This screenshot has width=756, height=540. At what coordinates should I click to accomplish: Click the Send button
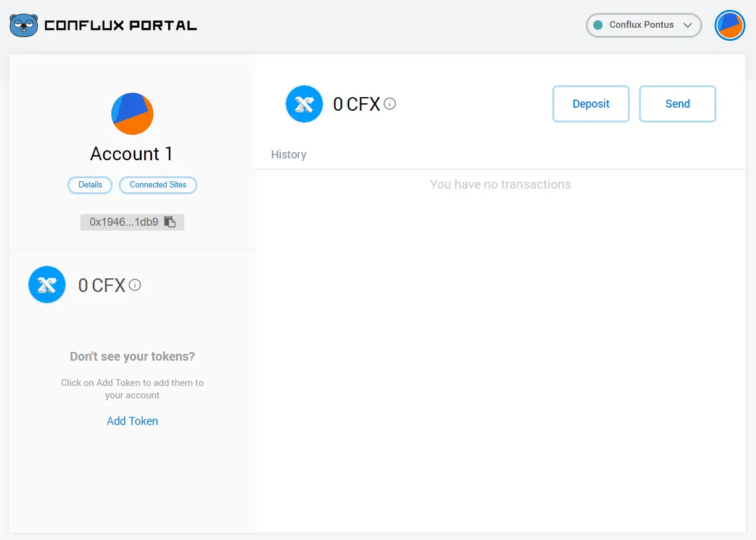tap(677, 104)
